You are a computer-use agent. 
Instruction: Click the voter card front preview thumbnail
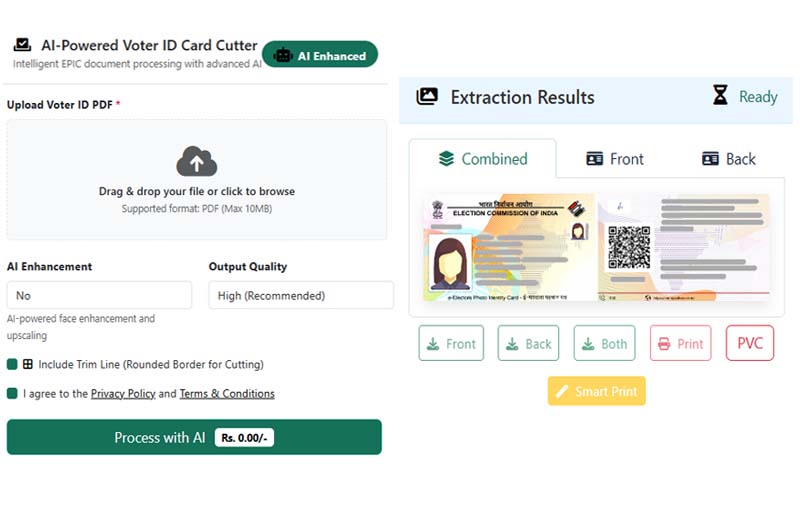pos(509,247)
